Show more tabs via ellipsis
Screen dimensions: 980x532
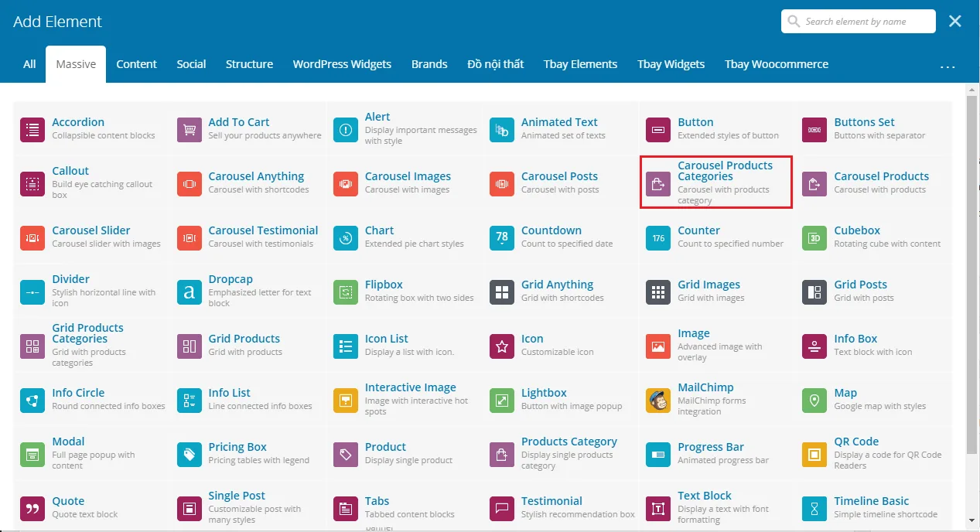(x=948, y=65)
